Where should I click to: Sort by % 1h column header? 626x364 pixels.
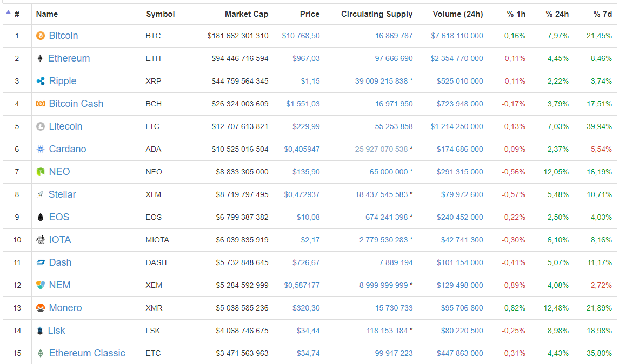[x=516, y=14]
